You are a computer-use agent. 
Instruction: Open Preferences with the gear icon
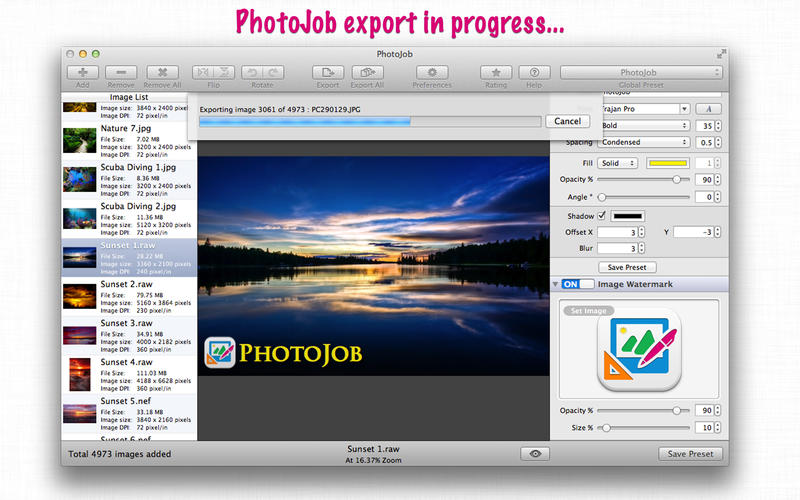tap(432, 72)
